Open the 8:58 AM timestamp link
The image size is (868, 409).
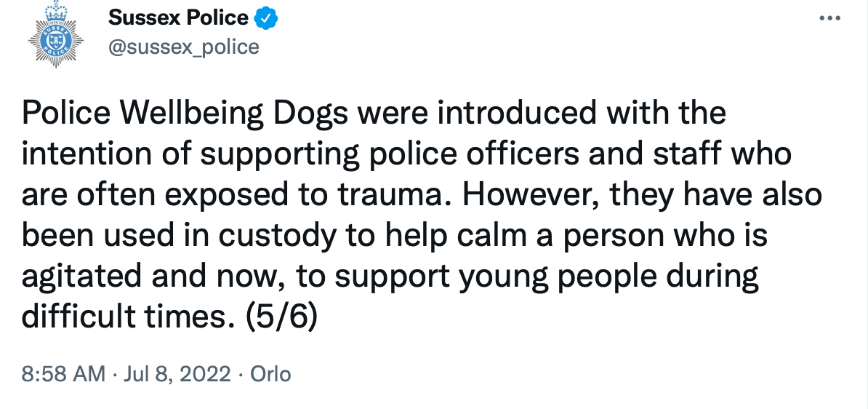tap(63, 374)
